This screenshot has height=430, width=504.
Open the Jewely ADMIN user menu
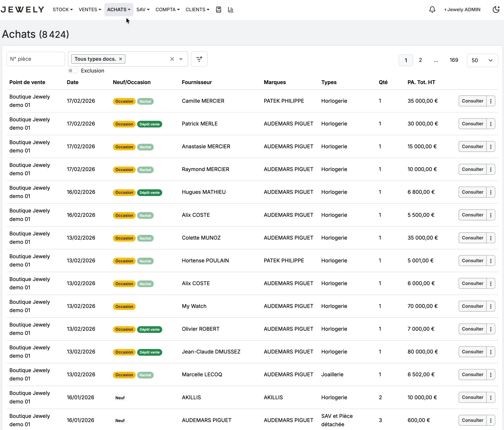462,10
